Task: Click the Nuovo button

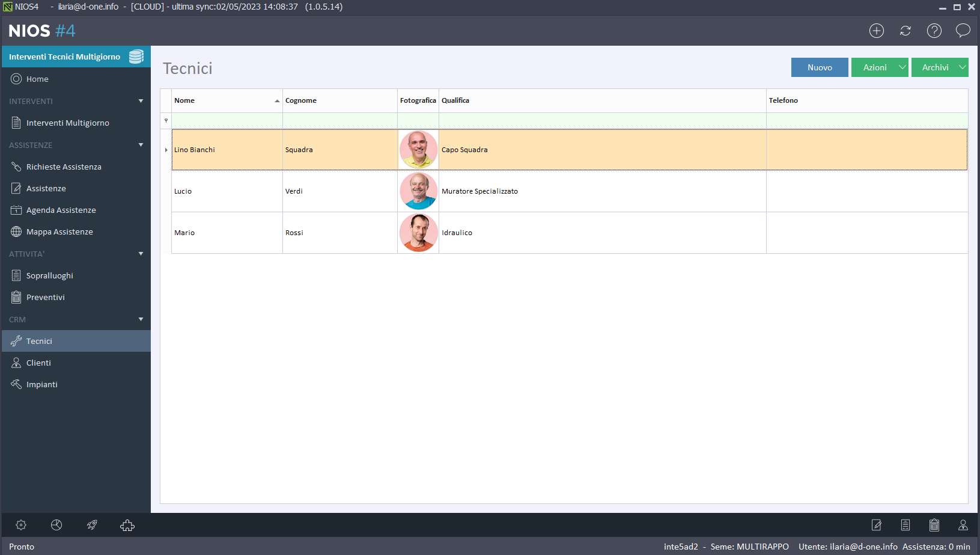Action: tap(820, 67)
